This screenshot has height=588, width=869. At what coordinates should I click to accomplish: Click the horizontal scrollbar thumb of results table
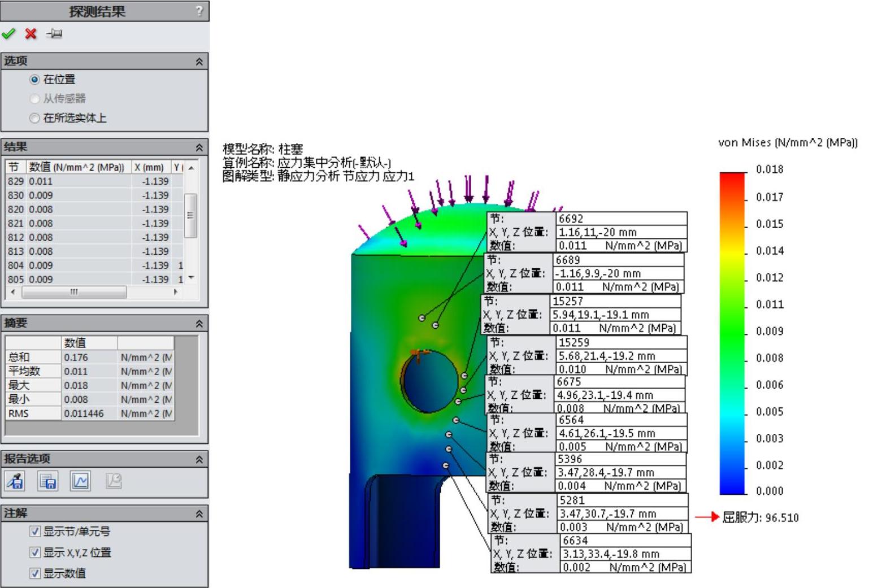(x=74, y=292)
